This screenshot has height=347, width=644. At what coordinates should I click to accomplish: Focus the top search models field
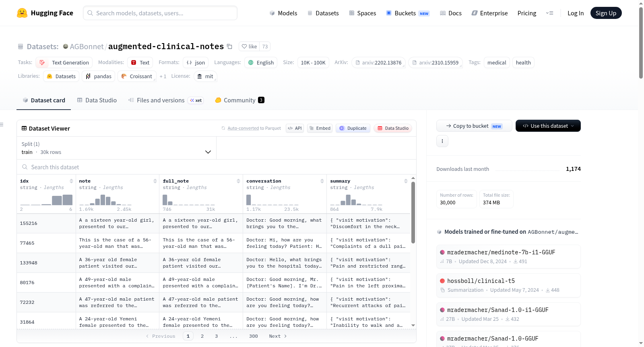pyautogui.click(x=160, y=13)
